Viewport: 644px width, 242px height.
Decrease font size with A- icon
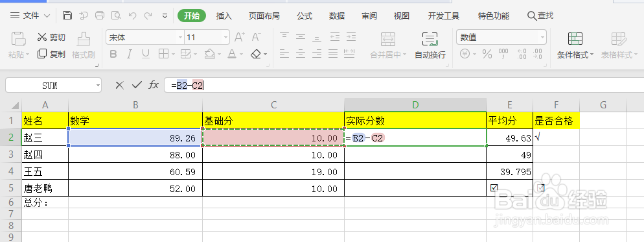[x=257, y=38]
